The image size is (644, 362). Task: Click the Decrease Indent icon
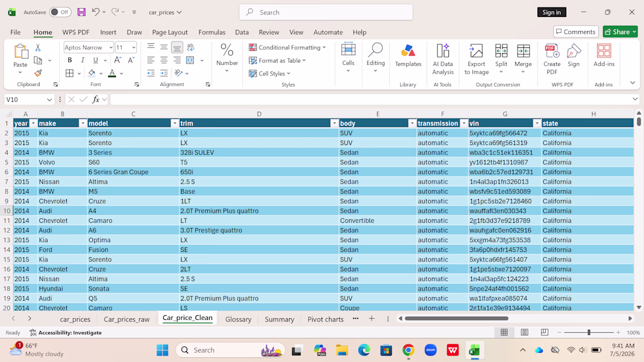click(151, 73)
